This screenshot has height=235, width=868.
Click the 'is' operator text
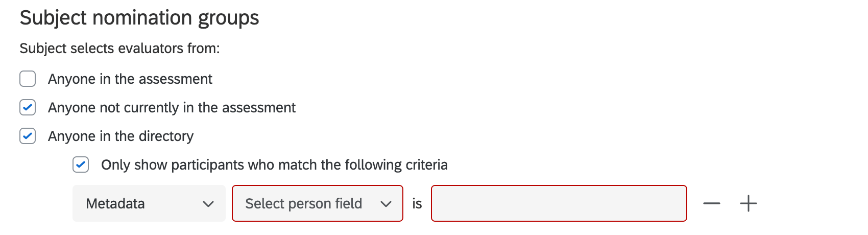tap(417, 204)
